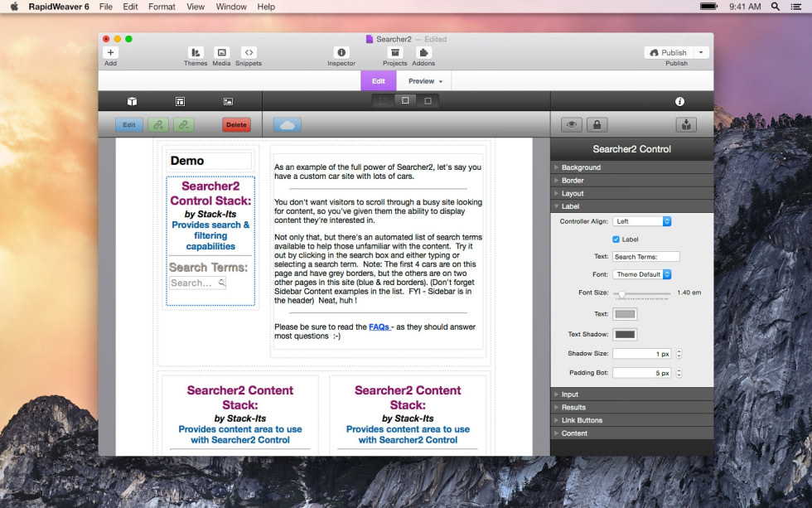Click the Search box in the demo stack
The height and width of the screenshot is (508, 812).
point(197,283)
